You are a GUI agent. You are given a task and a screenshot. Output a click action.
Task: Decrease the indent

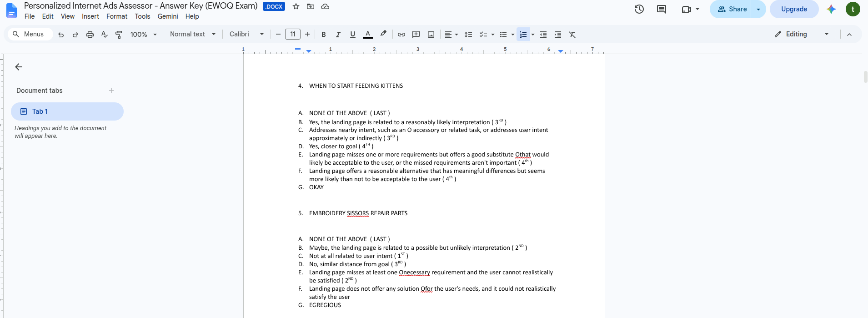pos(543,35)
